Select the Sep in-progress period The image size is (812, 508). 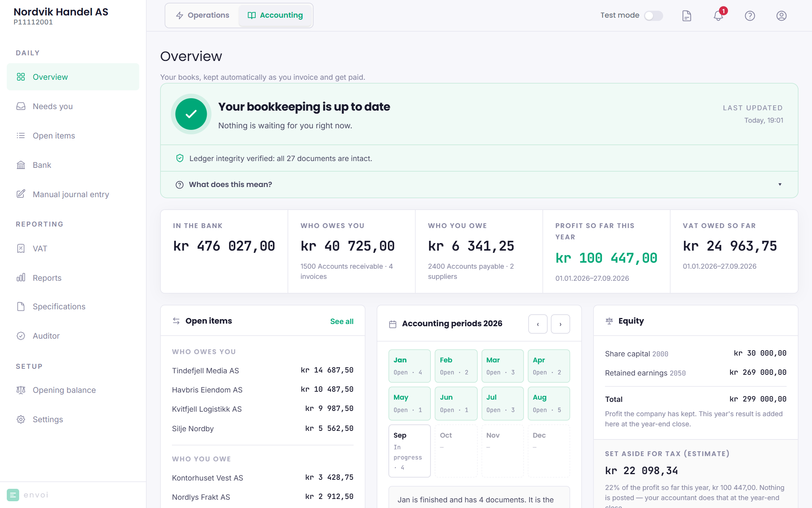point(409,451)
